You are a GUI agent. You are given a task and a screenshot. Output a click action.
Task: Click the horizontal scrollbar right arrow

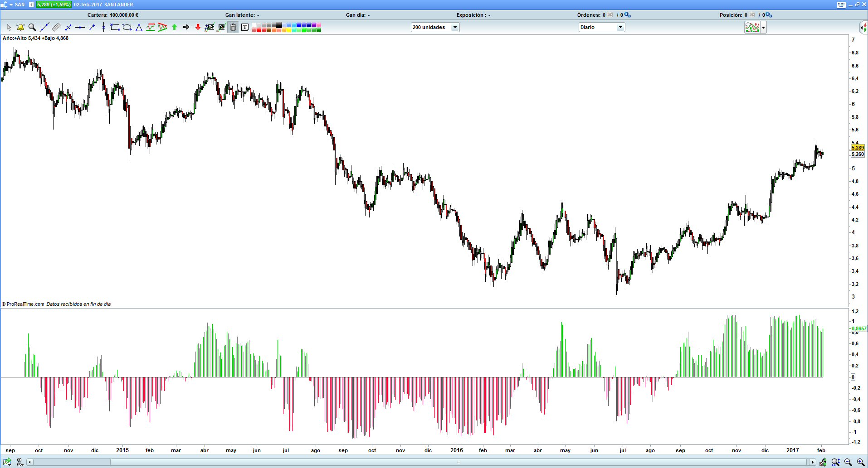coord(812,462)
